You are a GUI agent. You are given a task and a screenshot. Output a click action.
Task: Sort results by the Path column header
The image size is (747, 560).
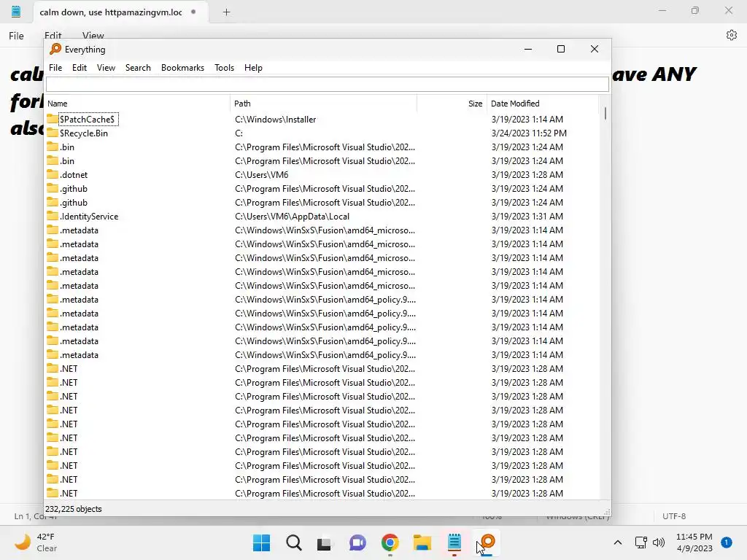coord(323,104)
